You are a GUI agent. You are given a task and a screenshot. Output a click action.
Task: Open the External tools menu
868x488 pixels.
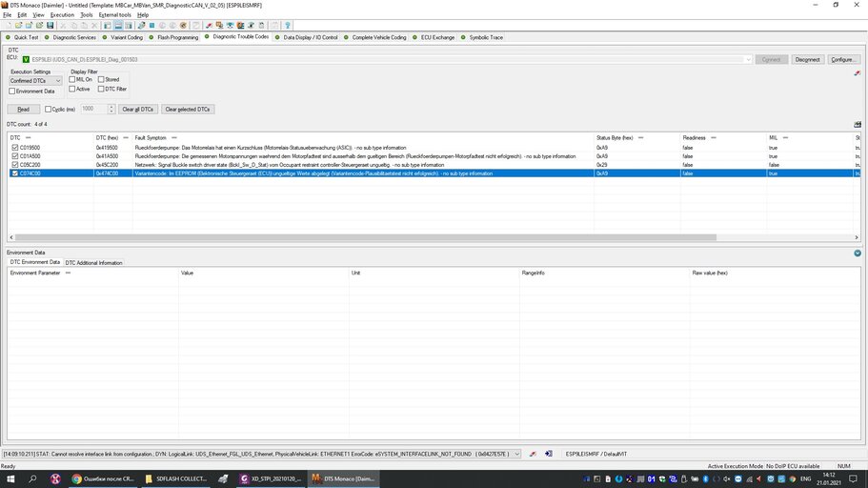coord(114,15)
